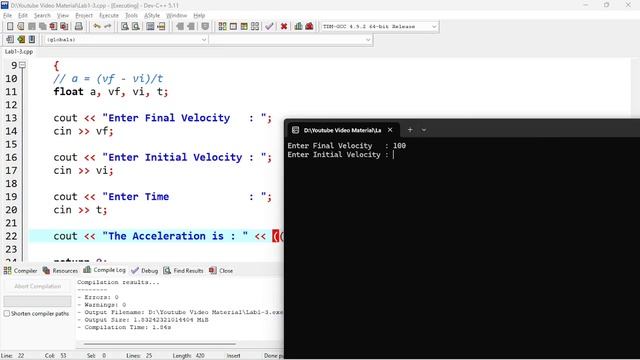Select the Lab1-3.cpp editor tab
This screenshot has width=640, height=360.
(19, 52)
